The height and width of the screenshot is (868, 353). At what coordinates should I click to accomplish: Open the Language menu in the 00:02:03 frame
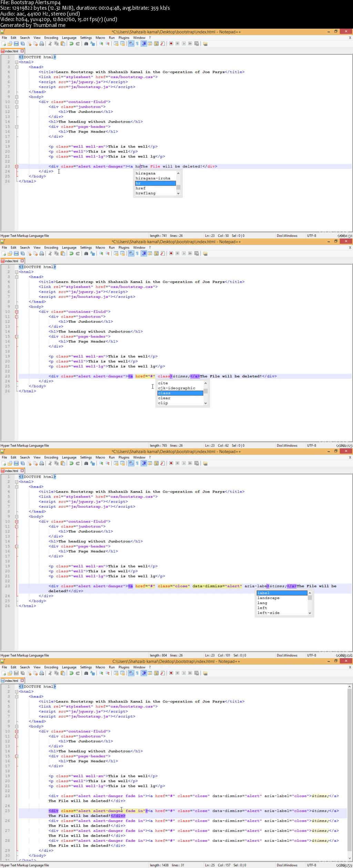coord(69,247)
